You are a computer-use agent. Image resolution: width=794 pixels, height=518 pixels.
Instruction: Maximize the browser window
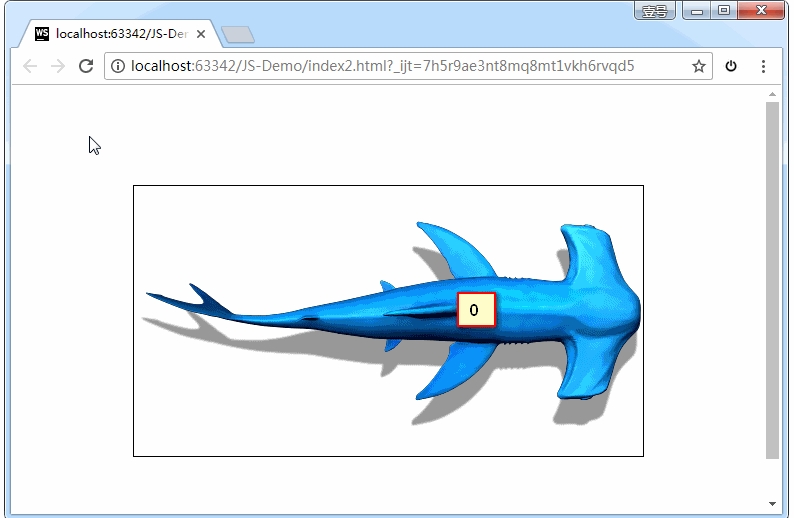pyautogui.click(x=723, y=11)
